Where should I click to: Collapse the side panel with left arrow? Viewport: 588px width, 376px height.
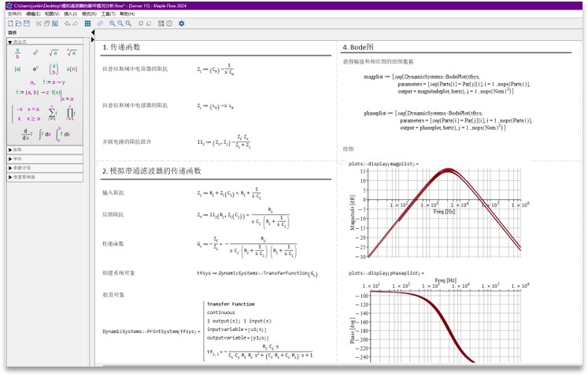[x=93, y=32]
